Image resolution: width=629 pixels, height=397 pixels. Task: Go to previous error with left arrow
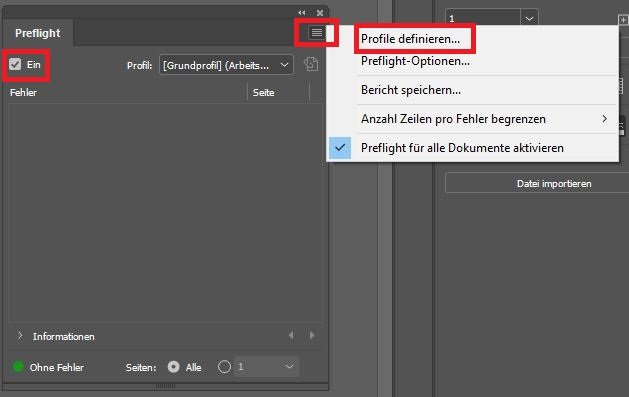point(291,335)
